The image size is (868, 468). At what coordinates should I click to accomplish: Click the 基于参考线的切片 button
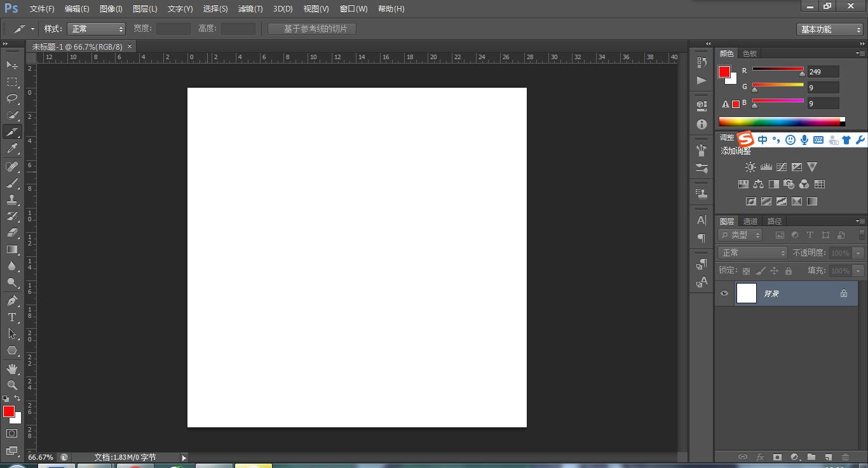[x=312, y=29]
